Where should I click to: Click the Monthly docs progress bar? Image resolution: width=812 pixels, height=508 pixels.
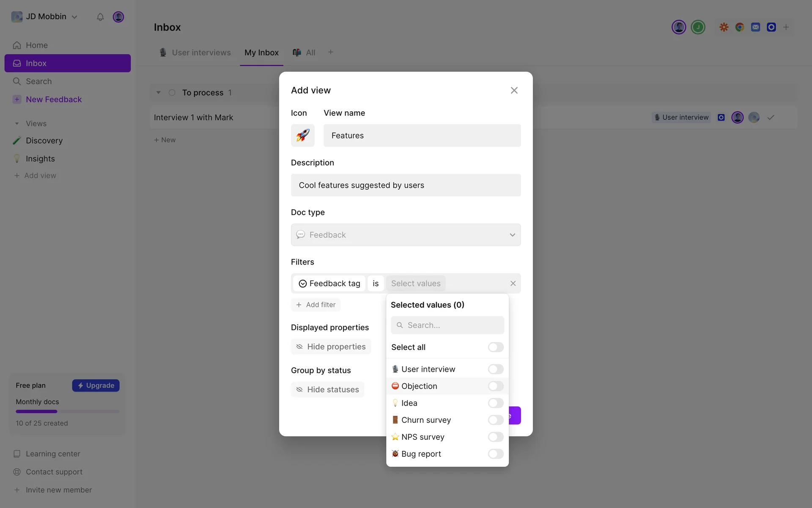pyautogui.click(x=67, y=411)
